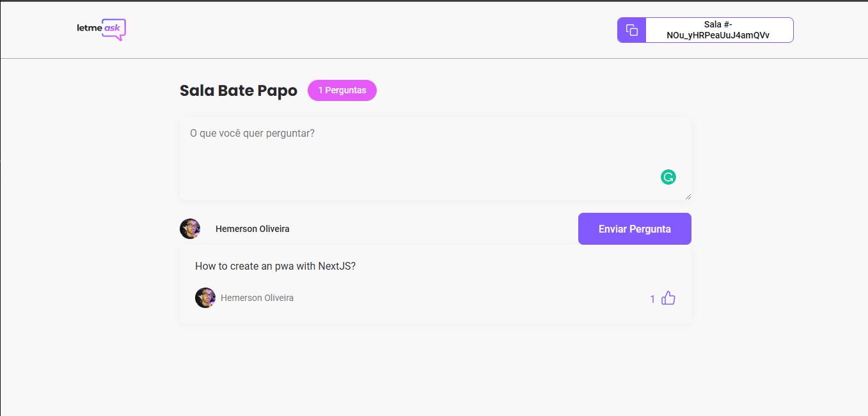
Task: Focus the 'O que você quer perguntar?' textarea
Action: [436, 158]
